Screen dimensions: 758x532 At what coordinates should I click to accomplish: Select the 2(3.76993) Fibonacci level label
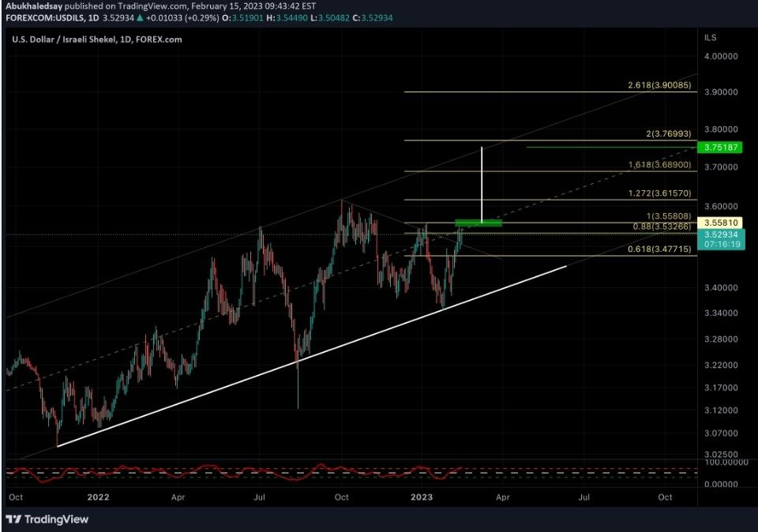coord(669,134)
